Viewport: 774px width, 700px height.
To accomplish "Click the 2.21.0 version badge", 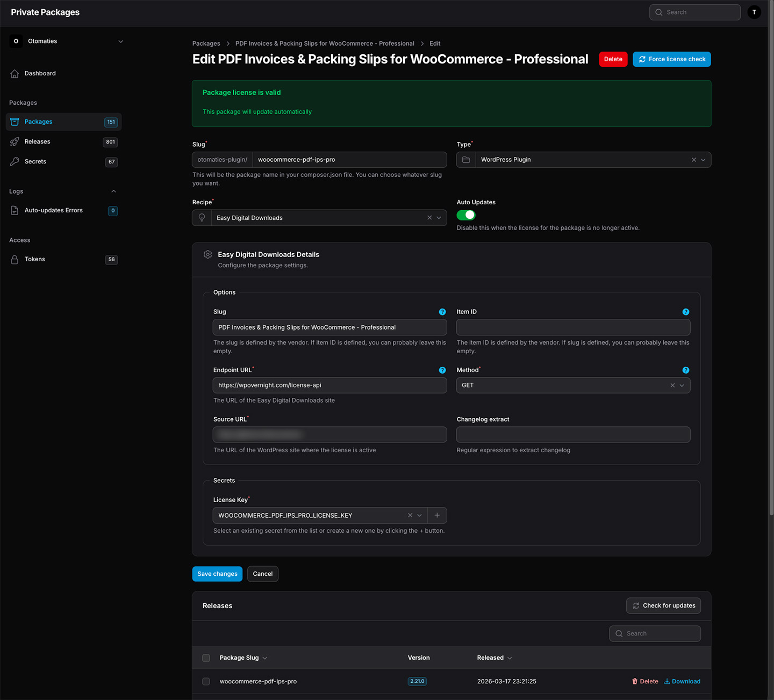I will 417,682.
